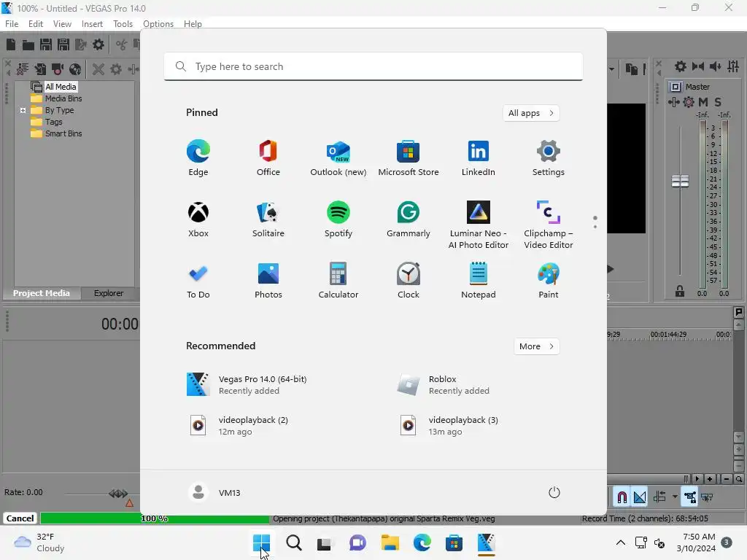
Task: Click the Remove selected media X icon
Action: (98, 69)
